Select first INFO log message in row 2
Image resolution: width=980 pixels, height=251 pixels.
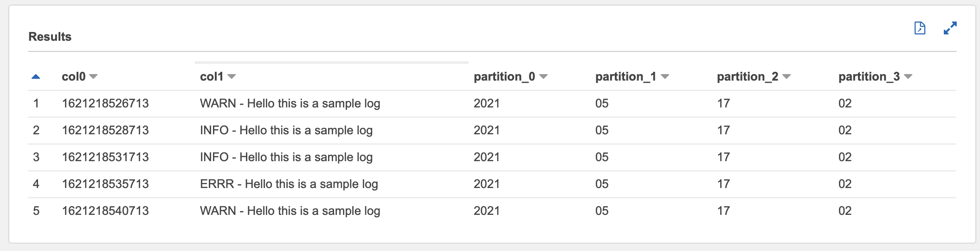(x=286, y=130)
